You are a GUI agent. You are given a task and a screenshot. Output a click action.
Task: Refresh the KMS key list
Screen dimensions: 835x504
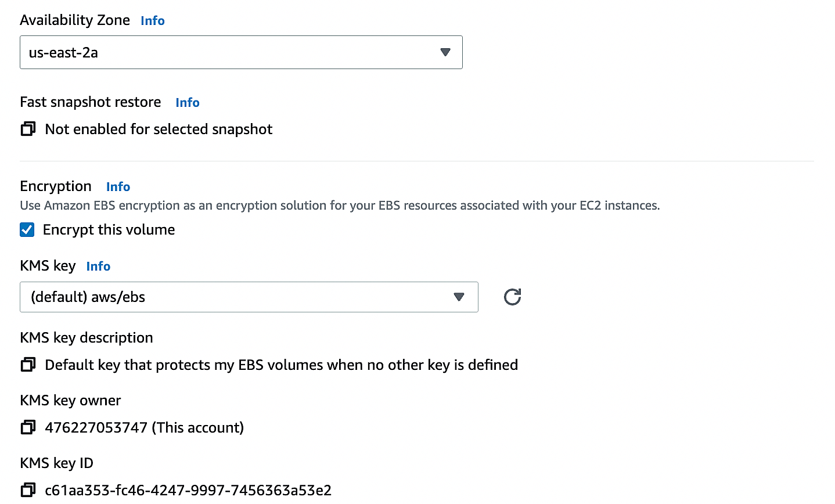point(512,297)
